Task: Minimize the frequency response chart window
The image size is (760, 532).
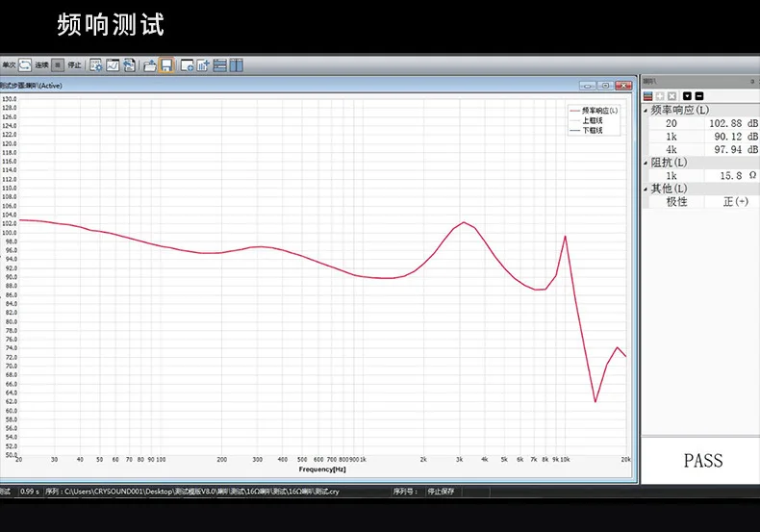Action: tap(588, 86)
